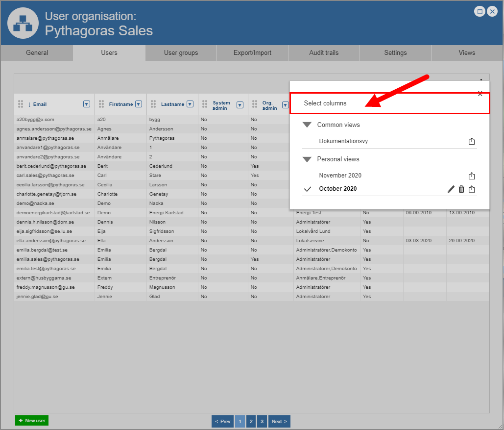
Task: Grab the Email column drag handle
Action: [21, 104]
